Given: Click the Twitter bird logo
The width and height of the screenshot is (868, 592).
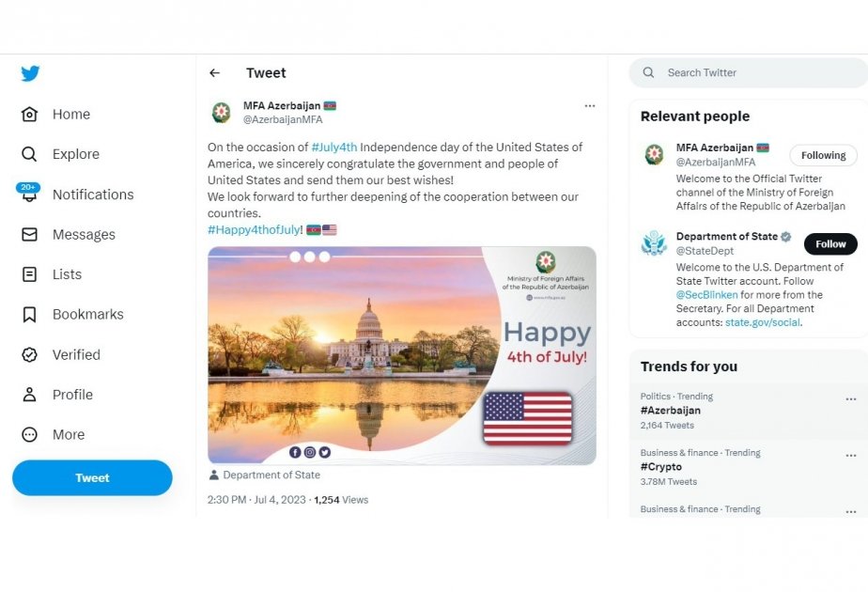Looking at the screenshot, I should tap(30, 74).
